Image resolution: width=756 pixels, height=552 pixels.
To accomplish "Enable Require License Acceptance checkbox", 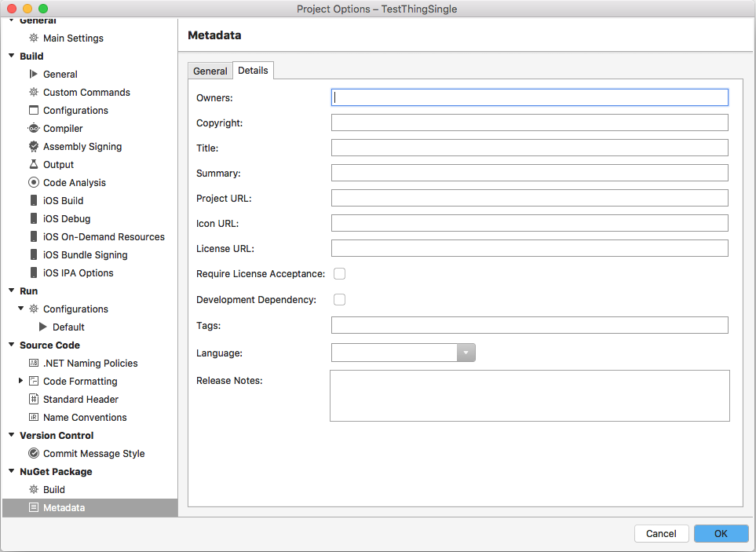I will pos(340,274).
